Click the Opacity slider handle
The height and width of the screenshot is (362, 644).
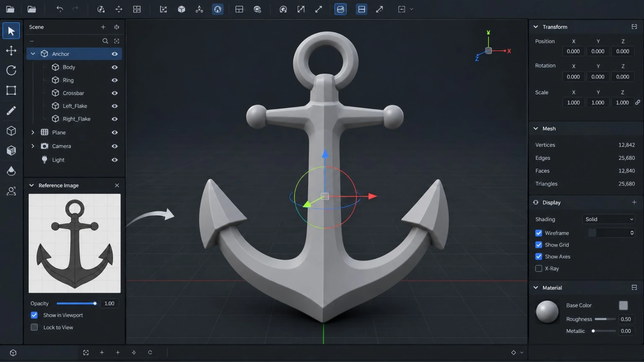pos(95,303)
